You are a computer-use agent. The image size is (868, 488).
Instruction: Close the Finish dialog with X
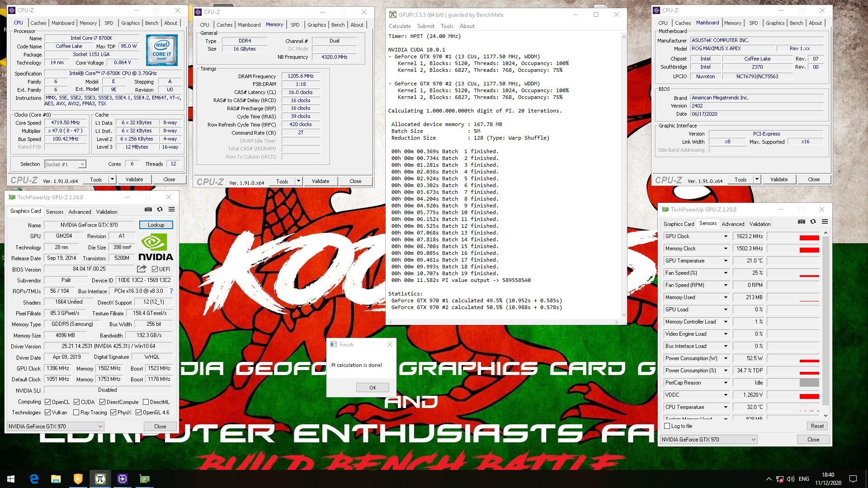point(390,344)
